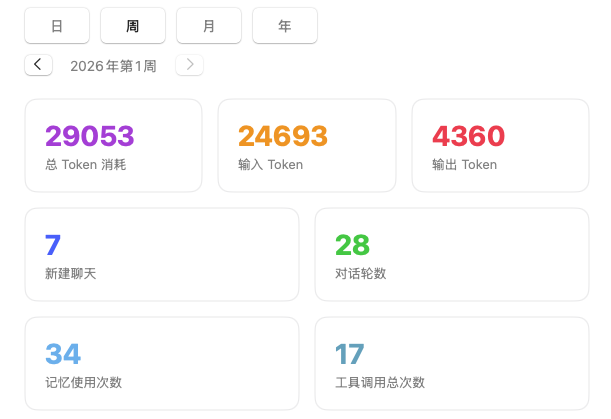611x419 pixels.
Task: Click the 2026年第1周 date label
Action: click(113, 66)
